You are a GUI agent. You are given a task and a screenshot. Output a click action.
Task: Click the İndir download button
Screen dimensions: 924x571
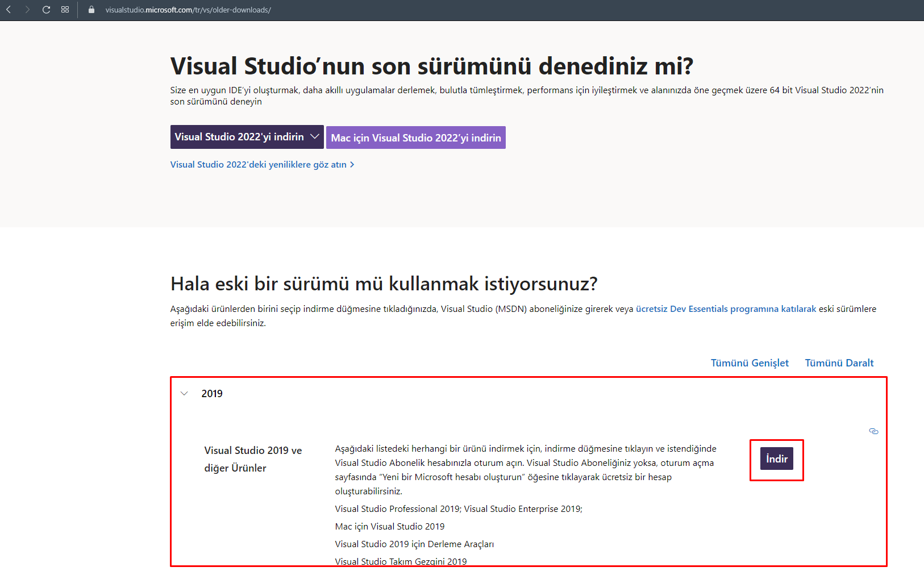777,459
